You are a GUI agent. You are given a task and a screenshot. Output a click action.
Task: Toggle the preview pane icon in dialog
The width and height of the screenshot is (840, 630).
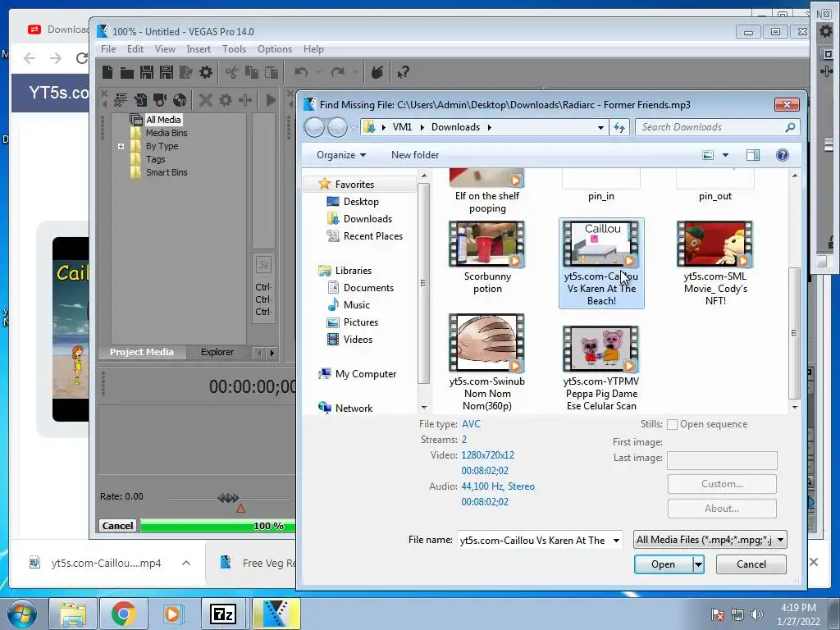[753, 155]
